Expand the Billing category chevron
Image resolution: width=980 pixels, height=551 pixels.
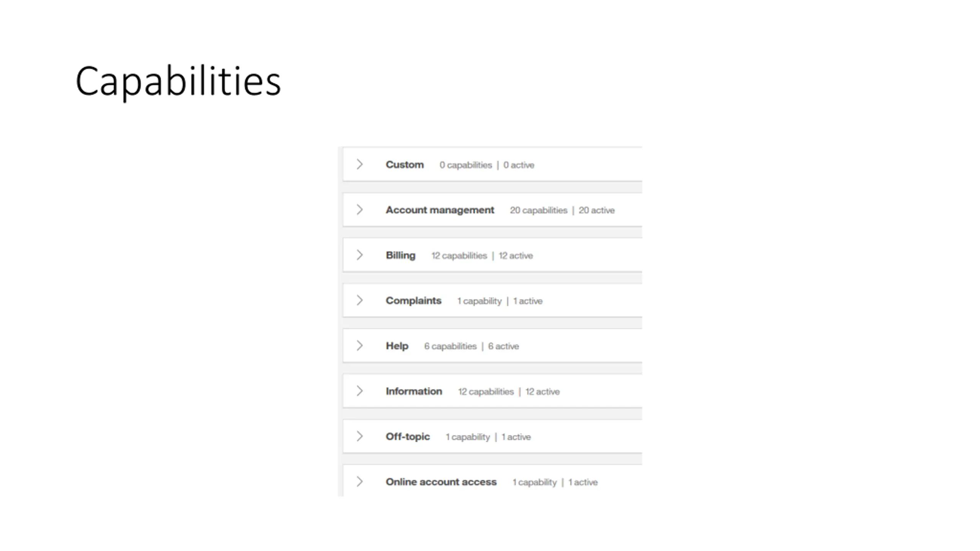pyautogui.click(x=359, y=255)
